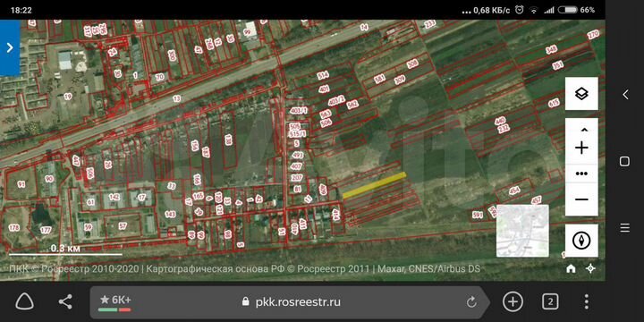This screenshot has height=322, width=644.
Task: Open a new browser tab
Action: (x=513, y=302)
